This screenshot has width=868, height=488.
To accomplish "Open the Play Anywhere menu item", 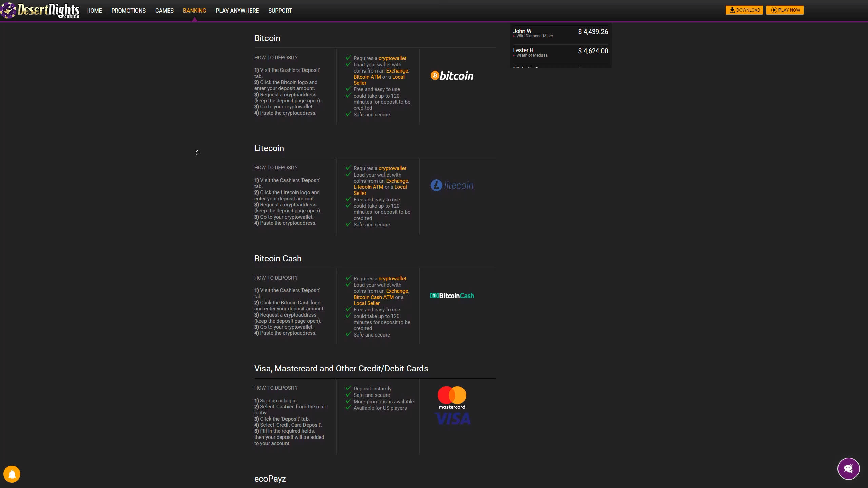I will pos(237,11).
